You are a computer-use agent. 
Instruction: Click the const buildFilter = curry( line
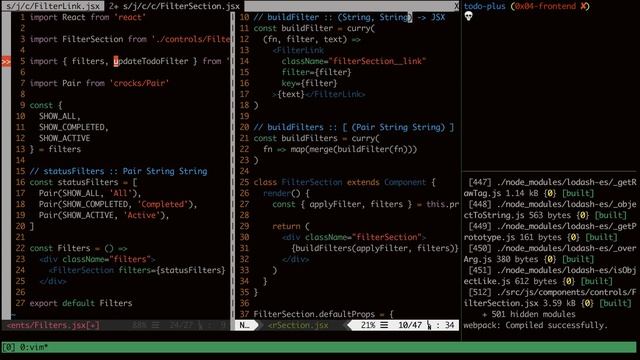pos(314,29)
